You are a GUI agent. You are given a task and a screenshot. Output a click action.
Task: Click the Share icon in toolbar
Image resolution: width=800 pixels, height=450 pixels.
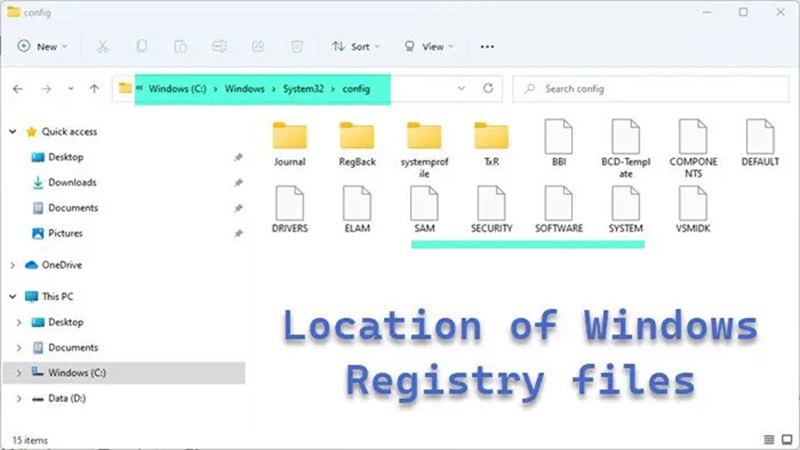(258, 46)
